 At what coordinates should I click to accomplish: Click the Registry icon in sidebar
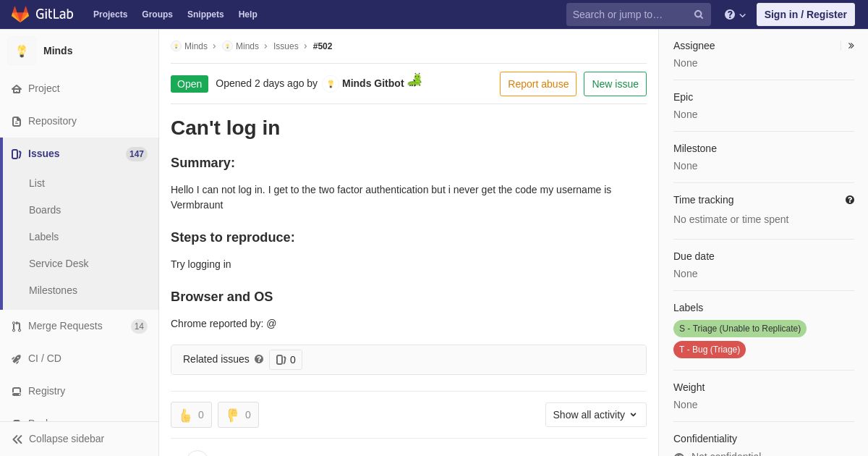(x=17, y=392)
